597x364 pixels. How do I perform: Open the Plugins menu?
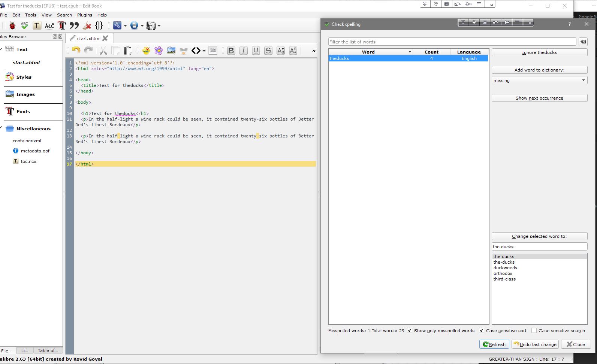[x=84, y=15]
